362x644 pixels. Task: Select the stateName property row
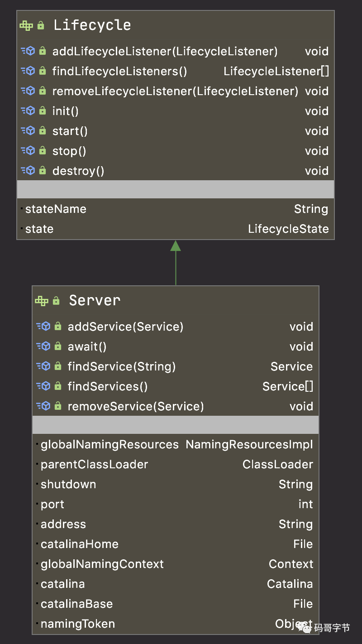(x=176, y=209)
